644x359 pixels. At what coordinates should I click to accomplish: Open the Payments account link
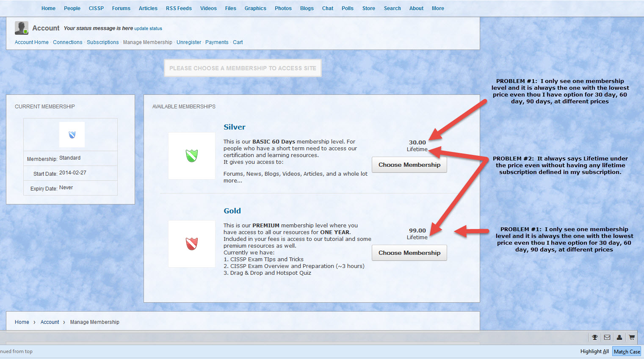click(217, 42)
